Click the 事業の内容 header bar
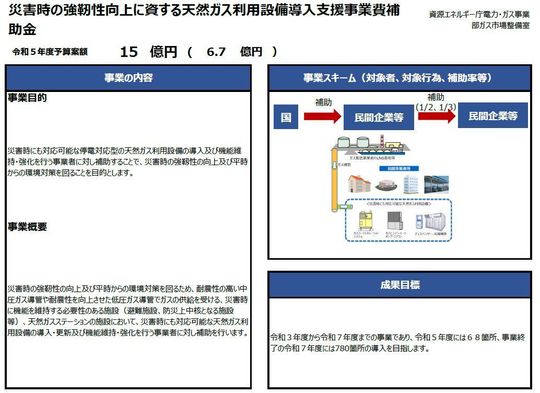This screenshot has height=393, width=540. (128, 78)
